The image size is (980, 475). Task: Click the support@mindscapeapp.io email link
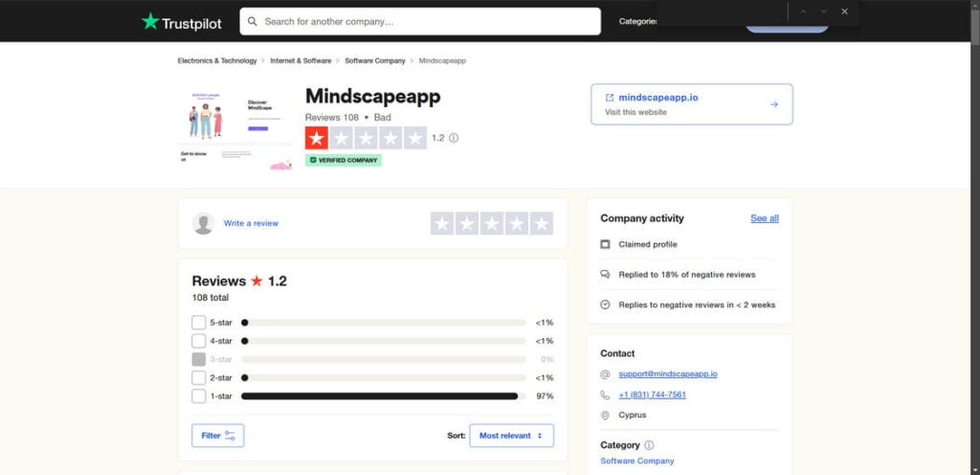pyautogui.click(x=668, y=374)
